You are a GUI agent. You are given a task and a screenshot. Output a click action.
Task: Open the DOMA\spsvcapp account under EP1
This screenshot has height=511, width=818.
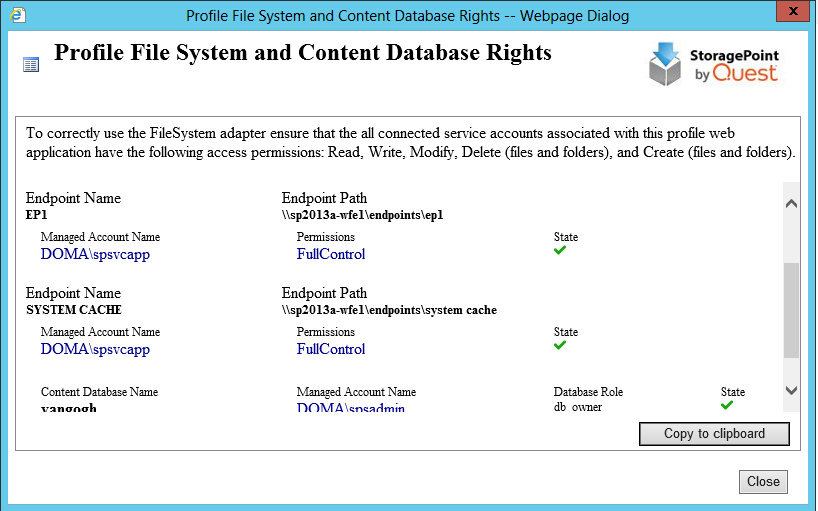[95, 254]
